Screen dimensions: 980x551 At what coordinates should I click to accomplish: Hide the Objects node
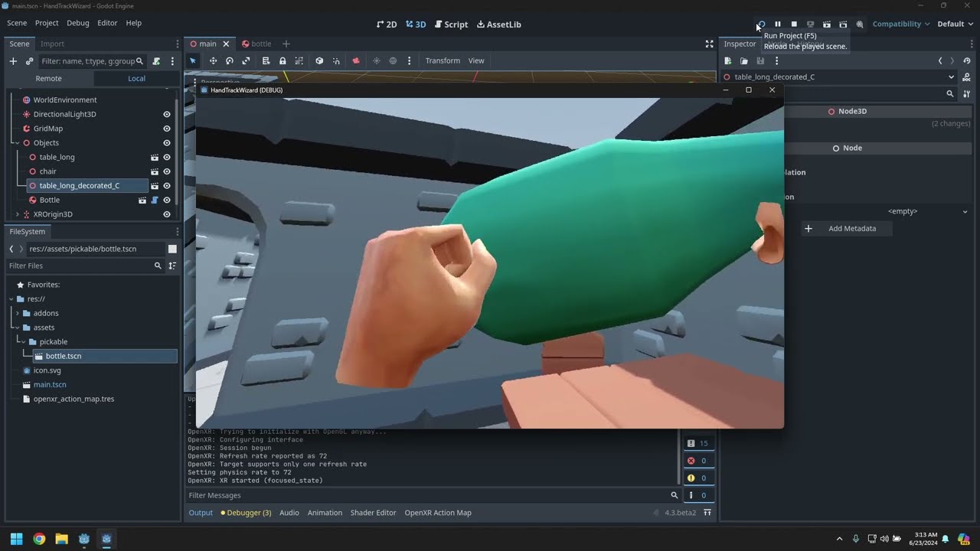coord(167,142)
